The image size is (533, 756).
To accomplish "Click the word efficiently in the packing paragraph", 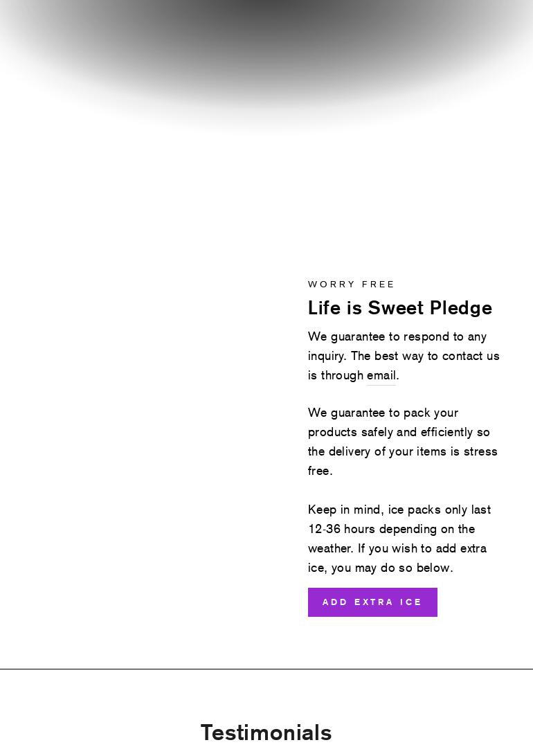I will 446,433.
